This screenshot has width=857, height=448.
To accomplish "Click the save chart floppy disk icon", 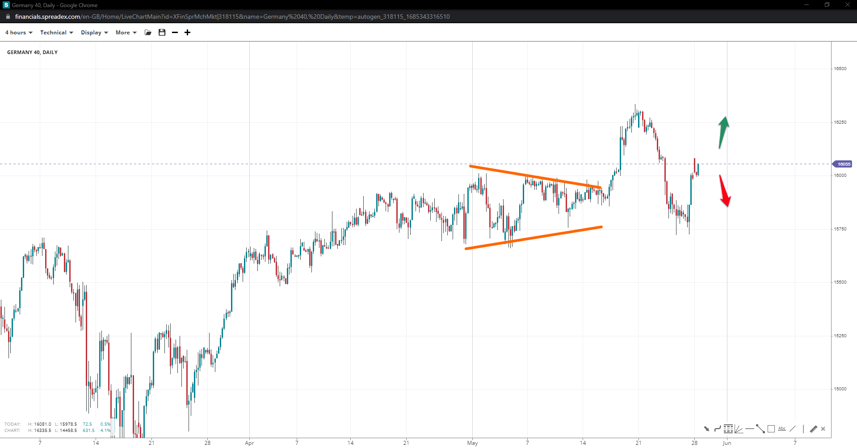I will coord(162,32).
